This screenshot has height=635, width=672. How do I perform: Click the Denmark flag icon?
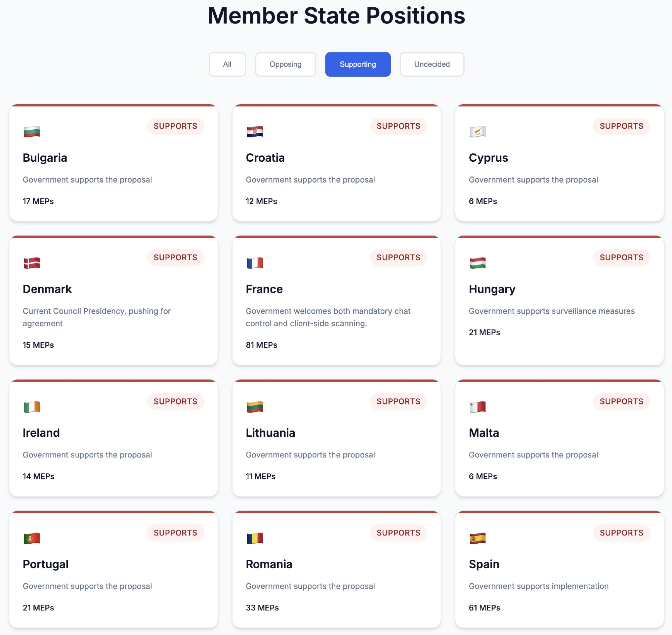click(x=32, y=263)
